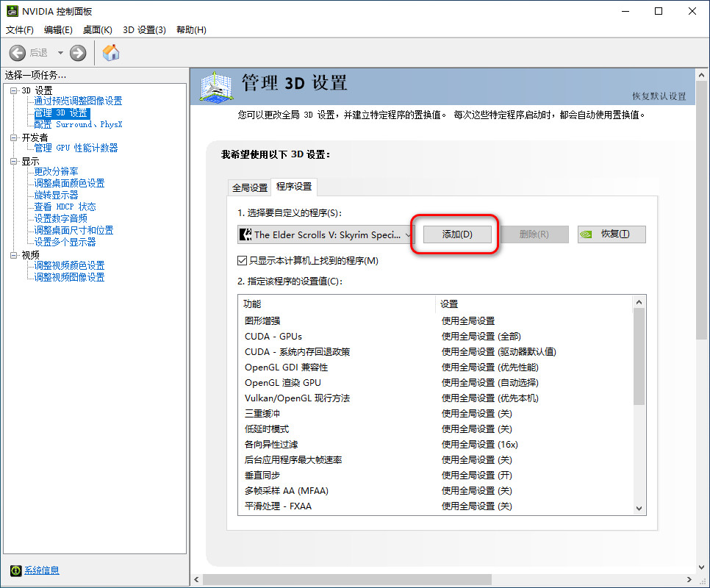This screenshot has width=710, height=588.
Task: Collapse the 视频 tree node
Action: point(13,254)
